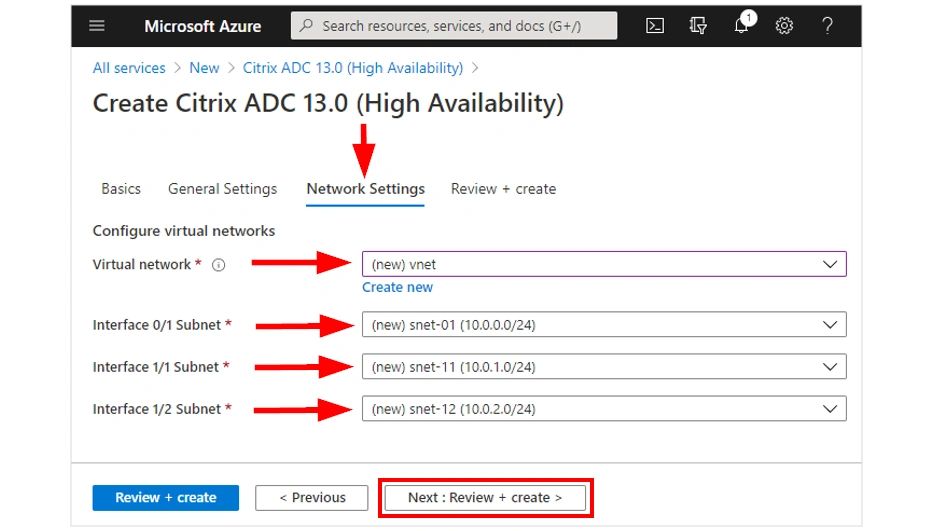
Task: Open Citrix ADC 13.0 breadcrumb link
Action: pyautogui.click(x=352, y=68)
